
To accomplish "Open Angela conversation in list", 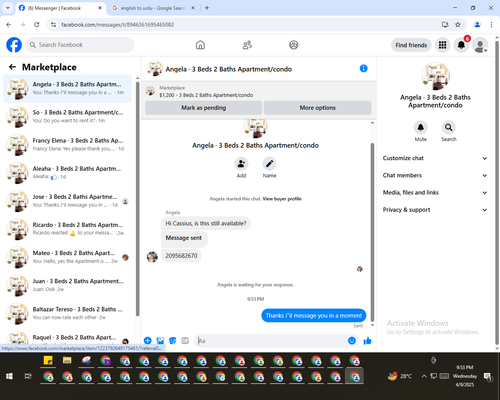I will coord(67,89).
